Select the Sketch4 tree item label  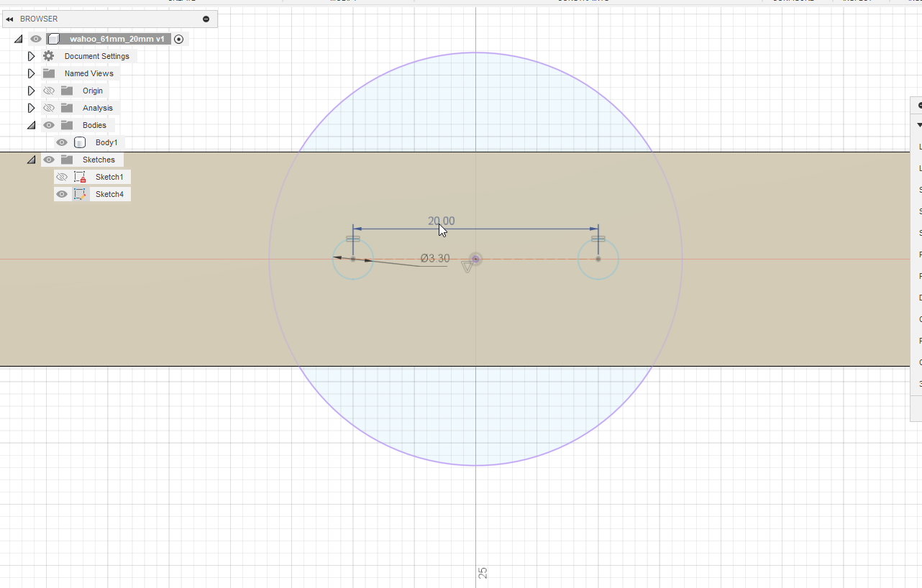[x=109, y=194]
